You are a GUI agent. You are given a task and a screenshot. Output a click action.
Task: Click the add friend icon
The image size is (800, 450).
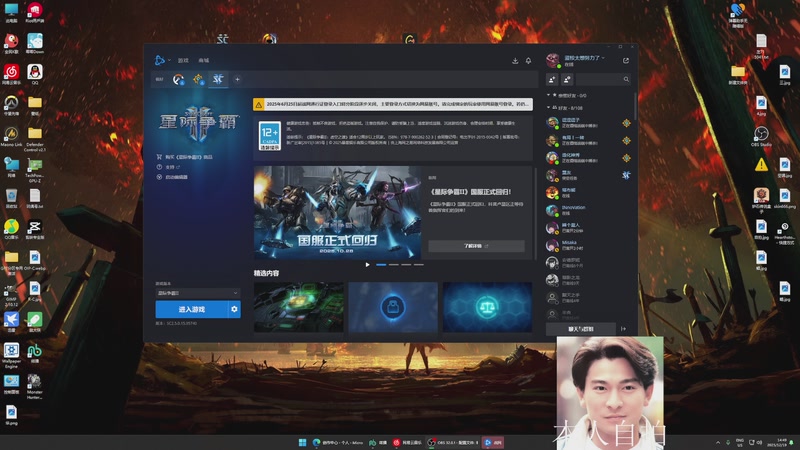coord(552,79)
